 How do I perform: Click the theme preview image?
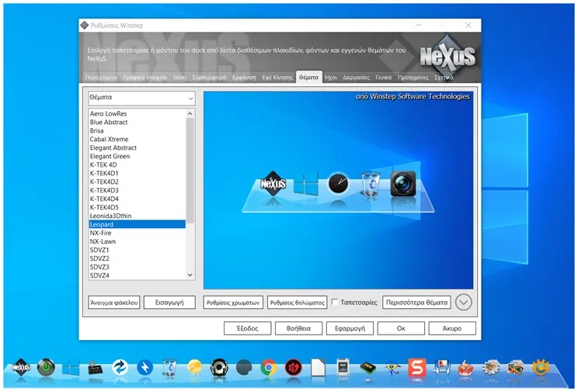[339, 190]
